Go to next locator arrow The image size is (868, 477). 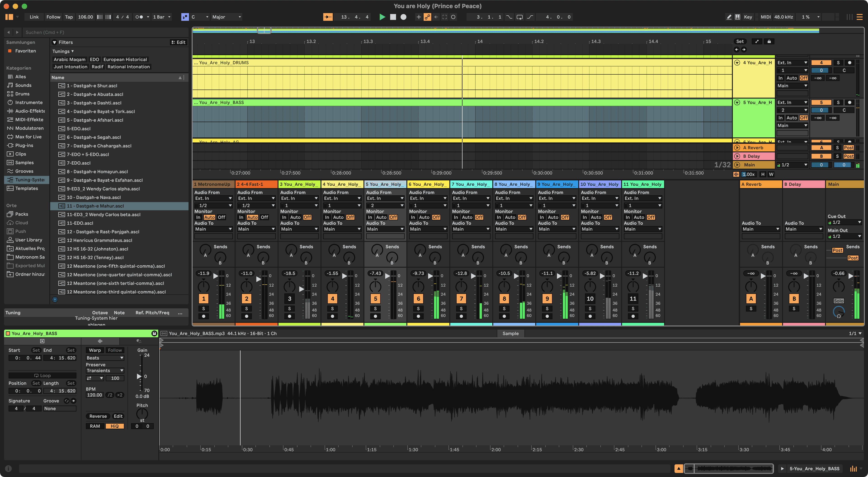(744, 50)
